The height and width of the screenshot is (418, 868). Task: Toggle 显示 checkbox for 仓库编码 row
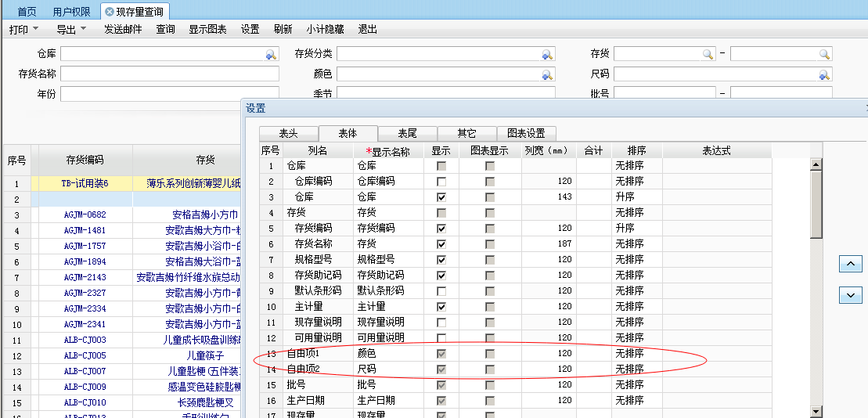[441, 182]
